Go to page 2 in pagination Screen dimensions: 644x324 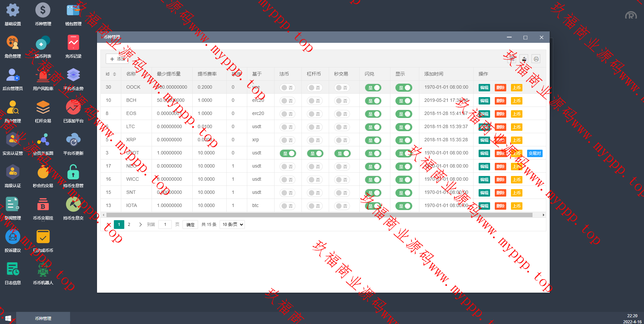point(129,225)
